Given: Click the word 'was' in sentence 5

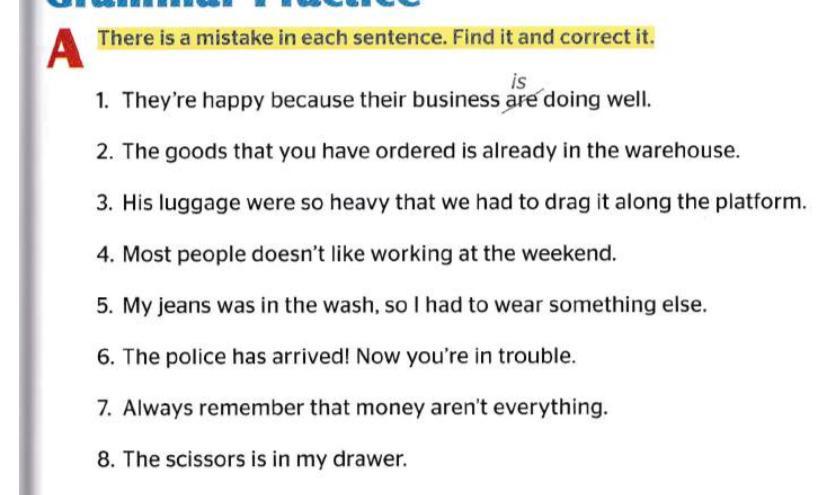Looking at the screenshot, I should pyautogui.click(x=230, y=305).
